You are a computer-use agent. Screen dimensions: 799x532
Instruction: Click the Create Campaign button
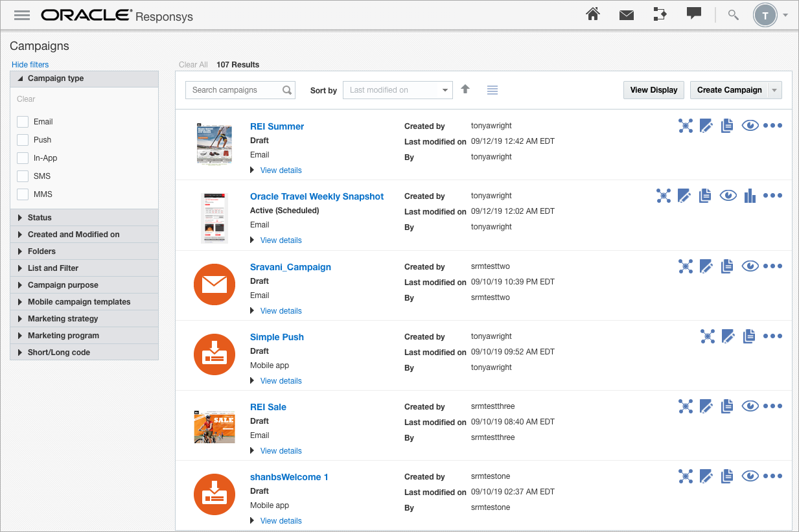[729, 90]
